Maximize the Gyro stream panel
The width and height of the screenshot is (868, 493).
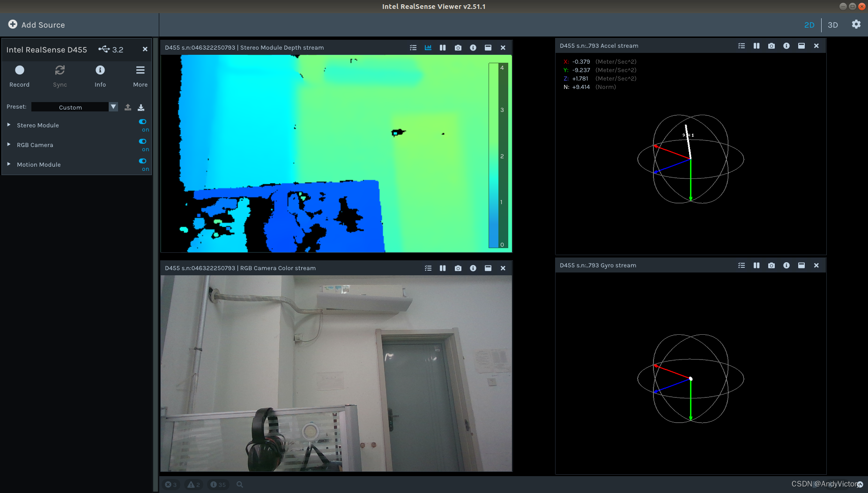[801, 265]
